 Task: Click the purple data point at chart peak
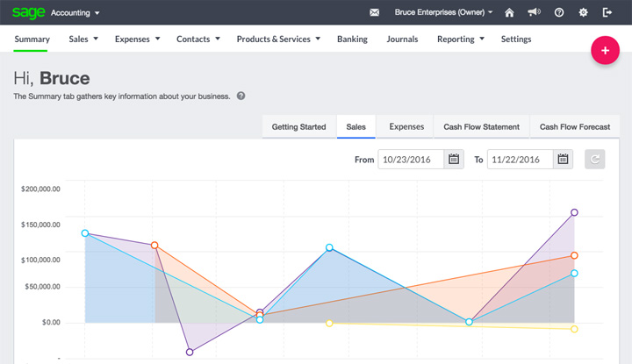click(574, 212)
